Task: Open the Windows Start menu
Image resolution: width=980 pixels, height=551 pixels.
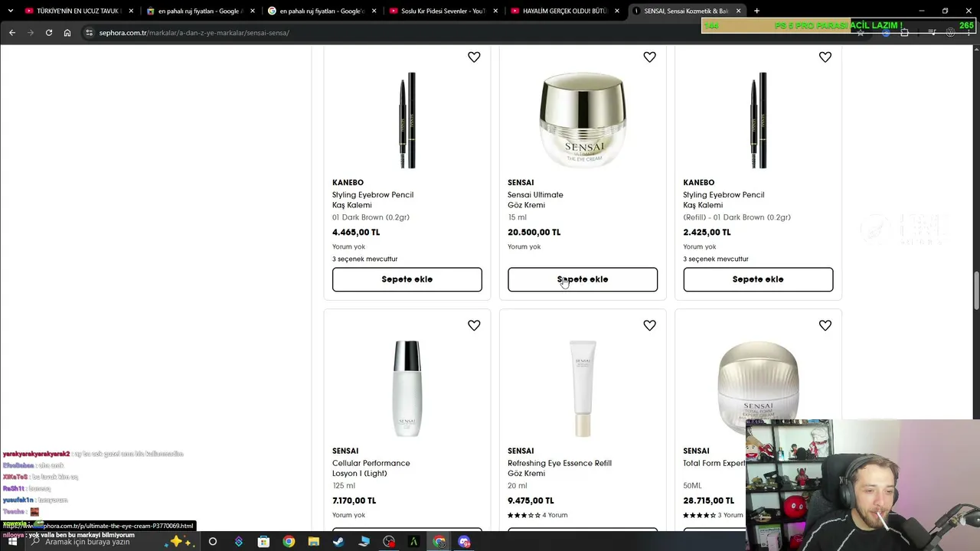Action: tap(12, 542)
